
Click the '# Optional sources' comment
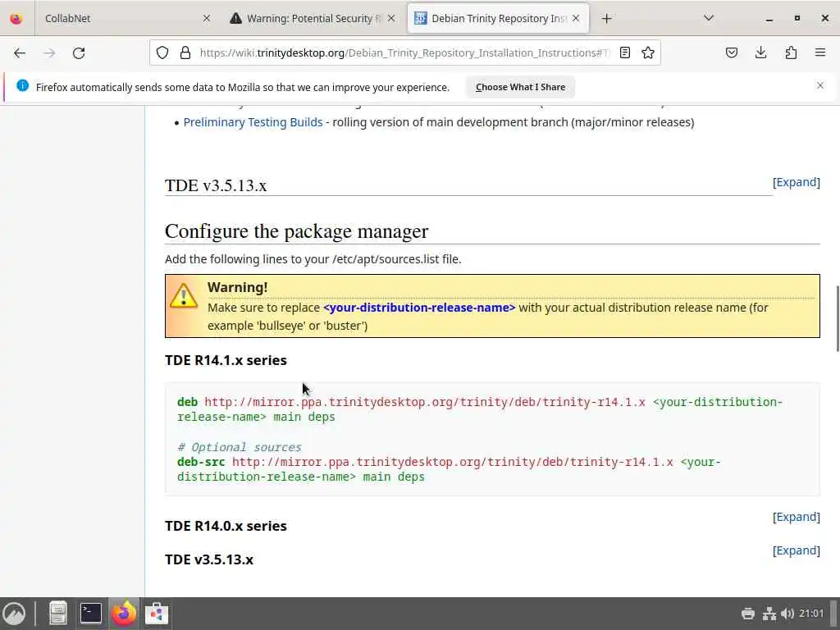click(239, 447)
